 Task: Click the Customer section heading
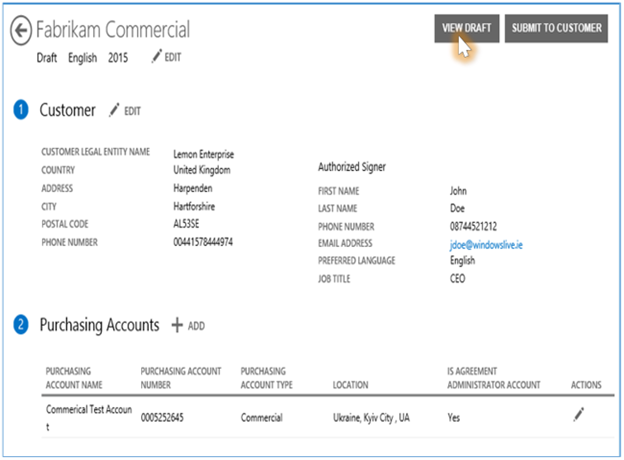(67, 110)
